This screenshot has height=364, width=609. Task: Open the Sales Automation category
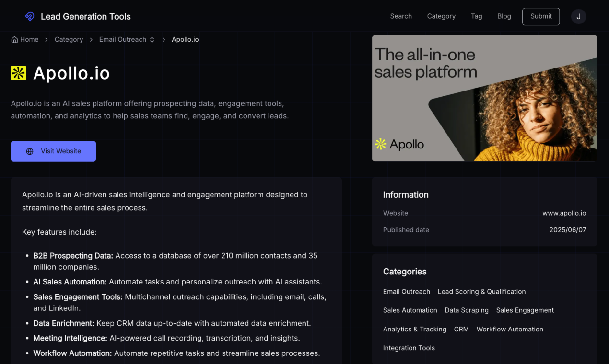pos(410,310)
